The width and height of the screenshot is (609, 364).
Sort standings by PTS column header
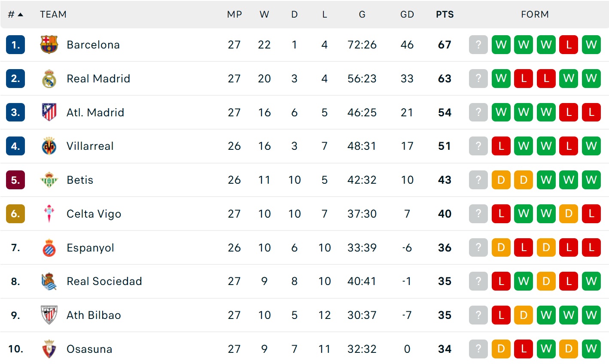pyautogui.click(x=445, y=15)
